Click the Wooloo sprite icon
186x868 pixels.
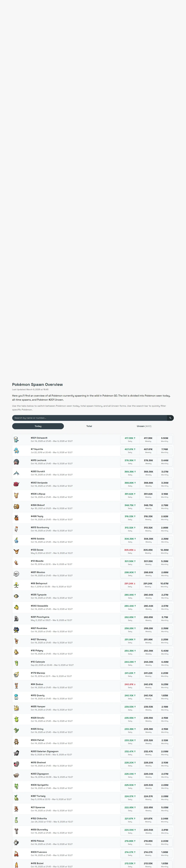click(16, 574)
